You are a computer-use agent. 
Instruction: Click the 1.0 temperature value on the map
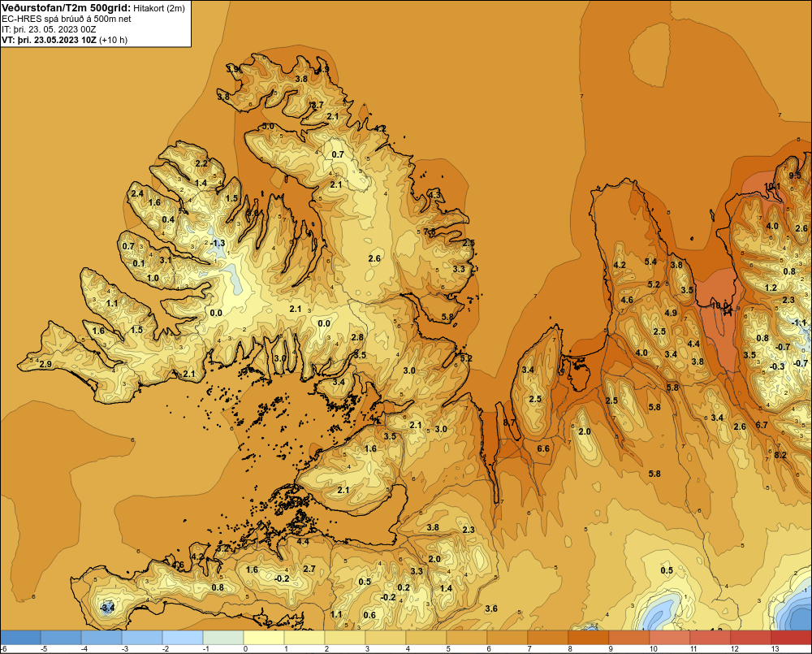click(x=153, y=279)
